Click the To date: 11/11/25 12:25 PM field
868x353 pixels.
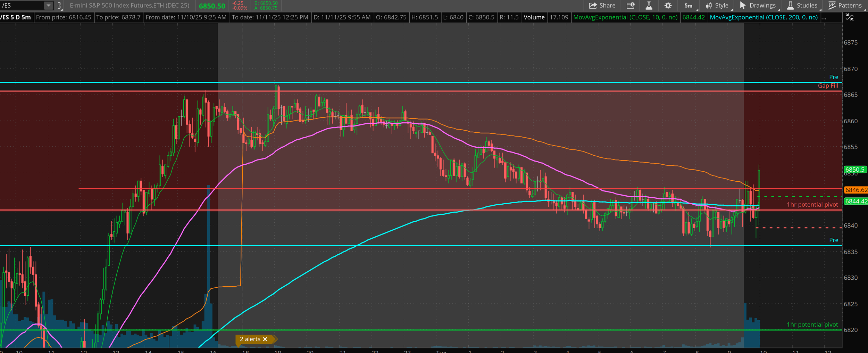[270, 17]
